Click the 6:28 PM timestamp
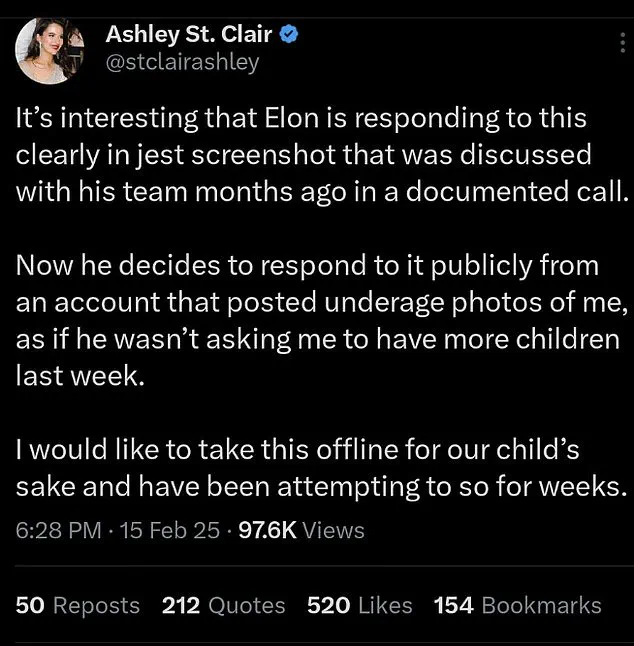The width and height of the screenshot is (634, 646). coord(59,530)
